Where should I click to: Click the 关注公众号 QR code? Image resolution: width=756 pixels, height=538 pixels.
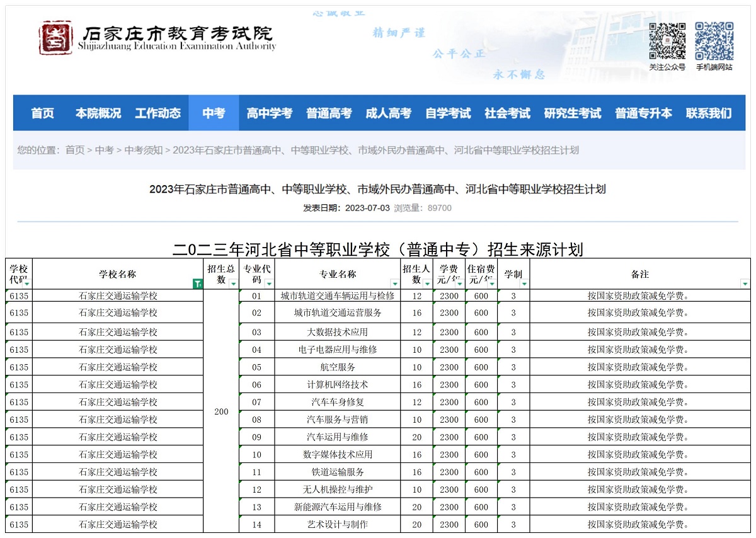pos(669,39)
